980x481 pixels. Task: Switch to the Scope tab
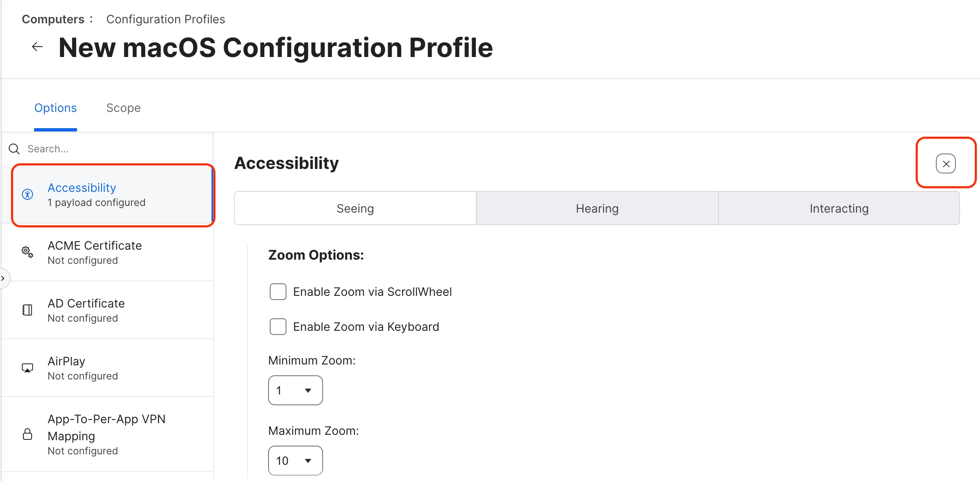[123, 108]
